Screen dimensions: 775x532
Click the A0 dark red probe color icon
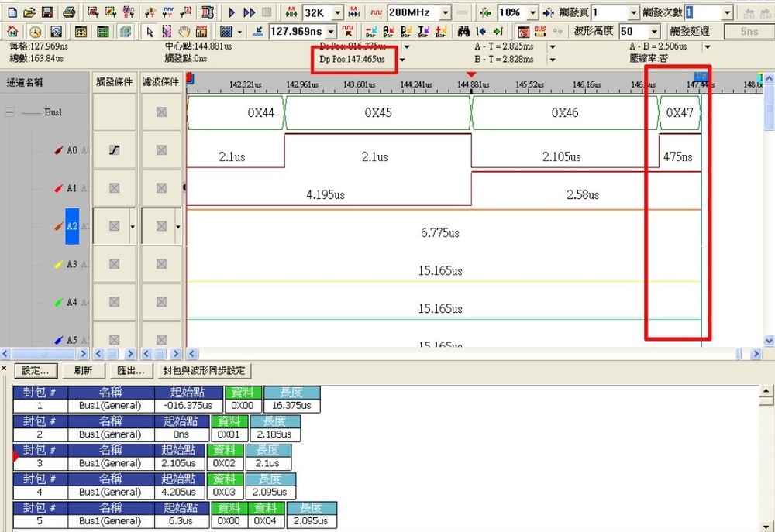(x=59, y=150)
